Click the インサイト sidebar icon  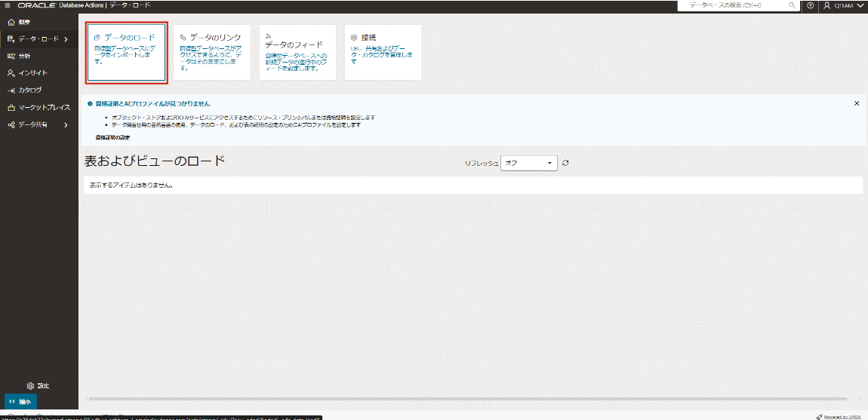point(11,73)
